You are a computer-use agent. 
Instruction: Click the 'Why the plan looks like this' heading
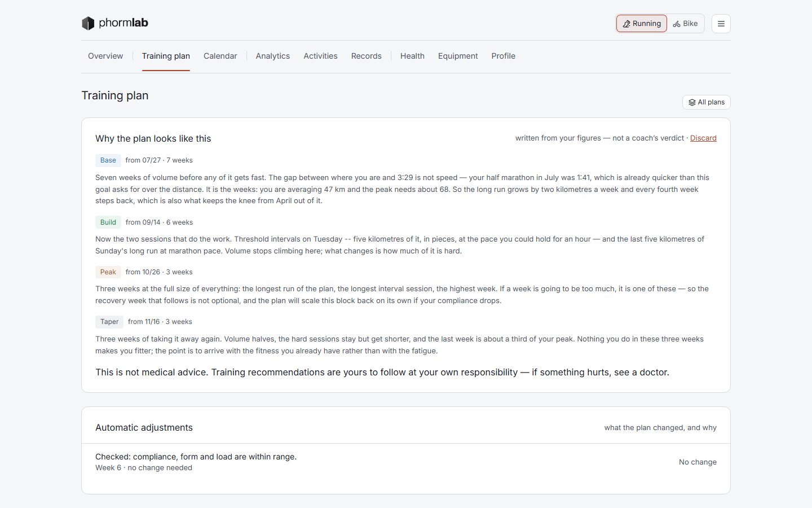coord(153,138)
